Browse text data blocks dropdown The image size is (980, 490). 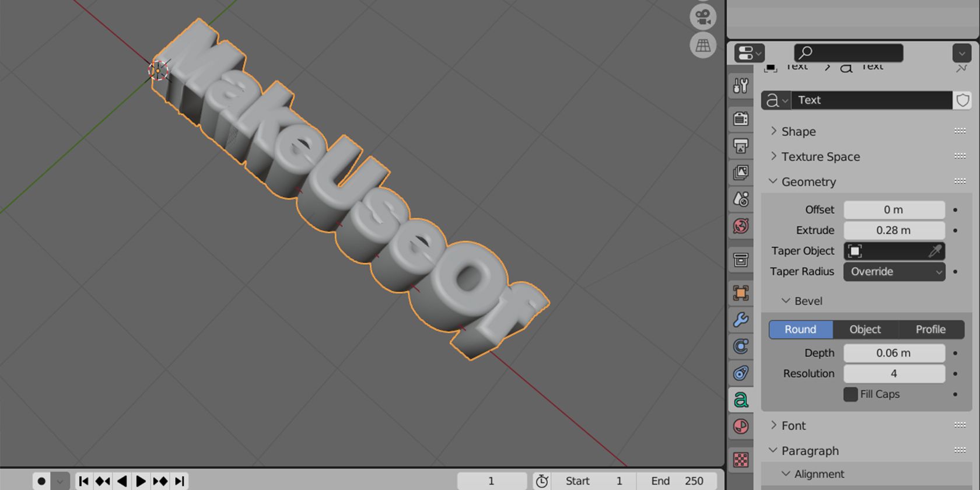(776, 100)
